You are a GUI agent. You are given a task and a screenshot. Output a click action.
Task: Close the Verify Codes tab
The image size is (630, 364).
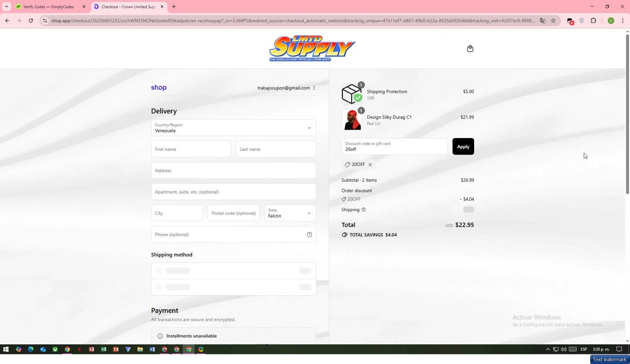84,7
